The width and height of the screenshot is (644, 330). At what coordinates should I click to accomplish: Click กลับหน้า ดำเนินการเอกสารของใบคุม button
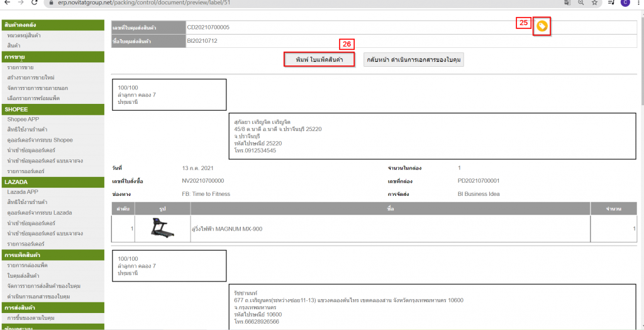click(414, 60)
